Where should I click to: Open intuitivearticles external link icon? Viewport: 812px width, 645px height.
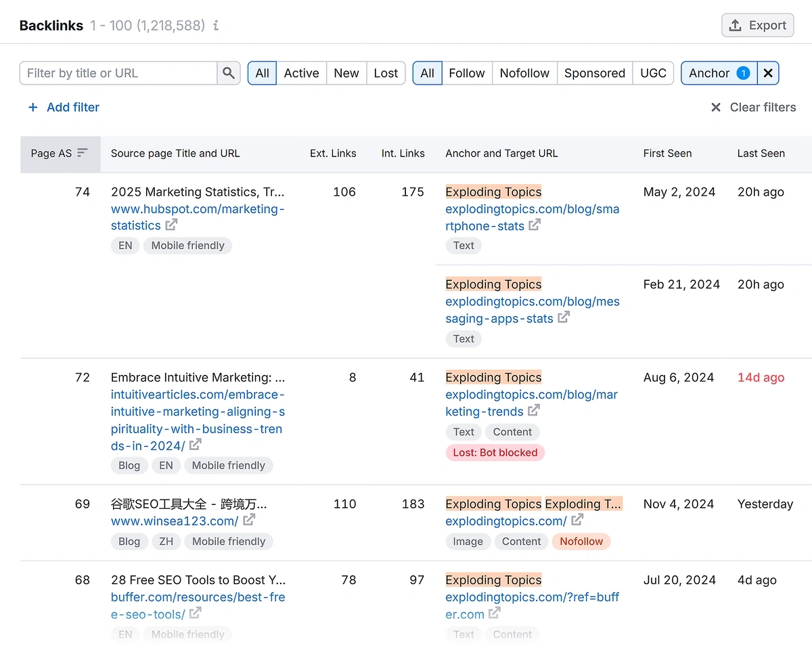pos(196,445)
